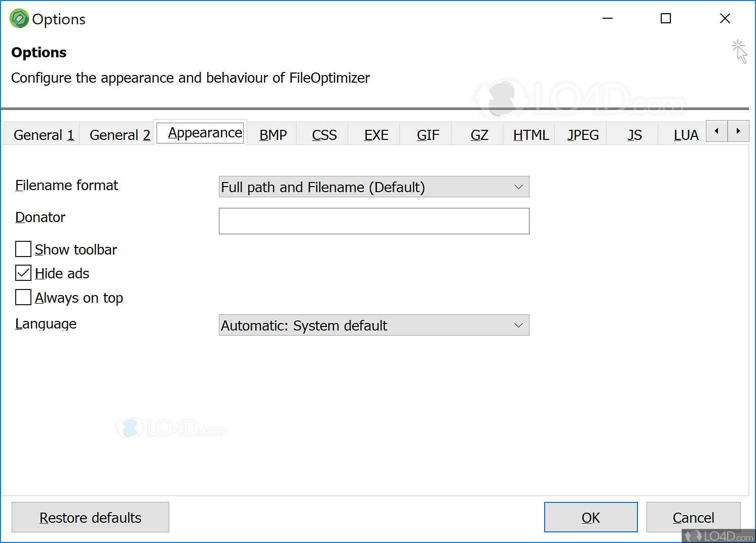Dismiss the dialog with Cancel

point(693,517)
